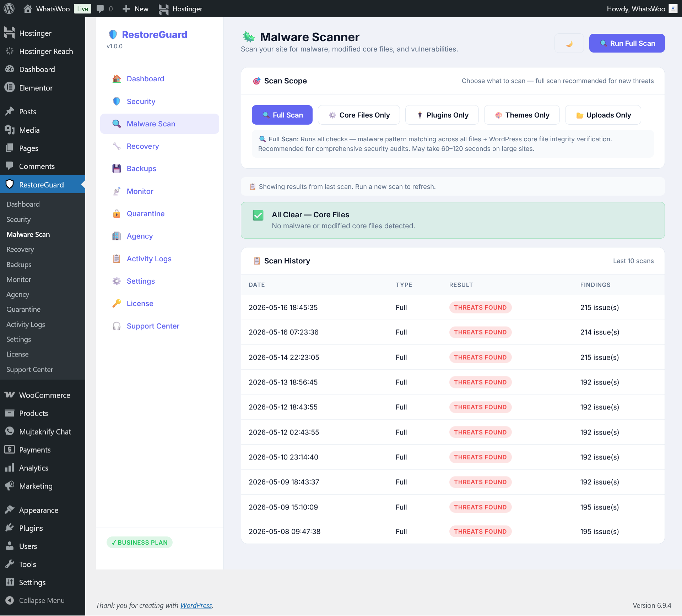Open Recovery submenu under RestoreGuard in WordPress sidebar
Viewport: 682px width, 616px height.
[x=20, y=249]
